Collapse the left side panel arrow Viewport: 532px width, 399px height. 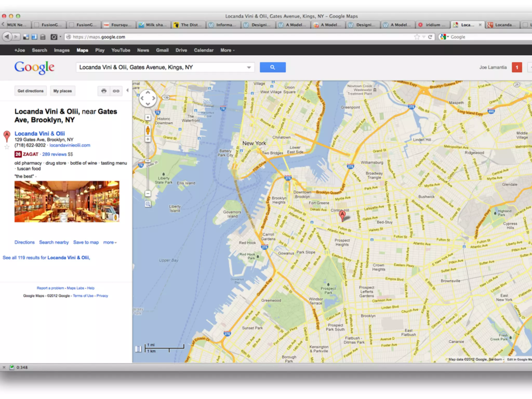(x=127, y=90)
